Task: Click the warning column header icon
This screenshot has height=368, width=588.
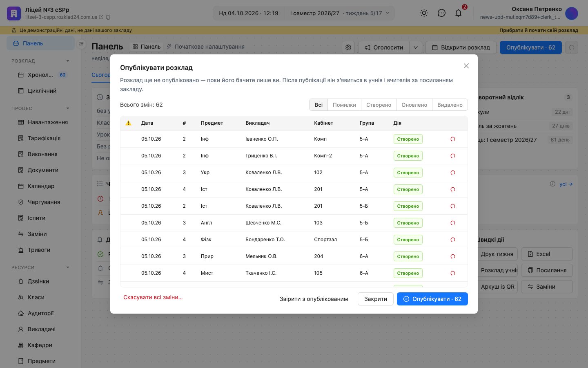Action: 128,123
